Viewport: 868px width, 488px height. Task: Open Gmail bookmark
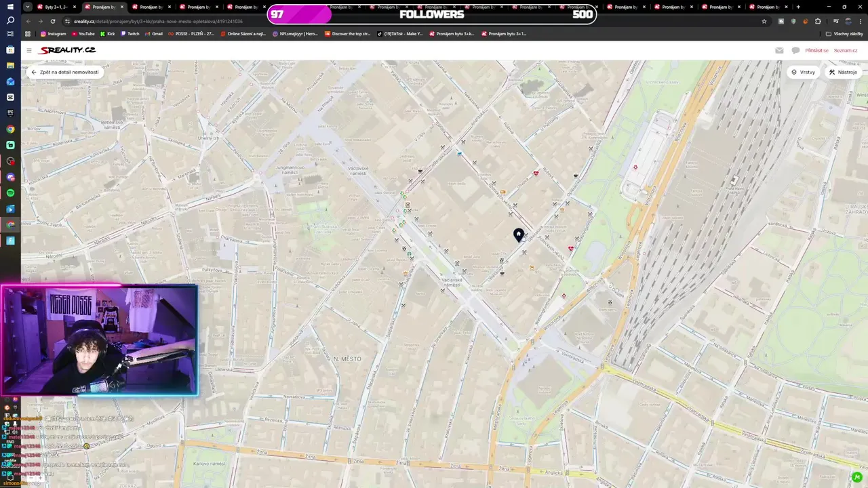tap(154, 33)
